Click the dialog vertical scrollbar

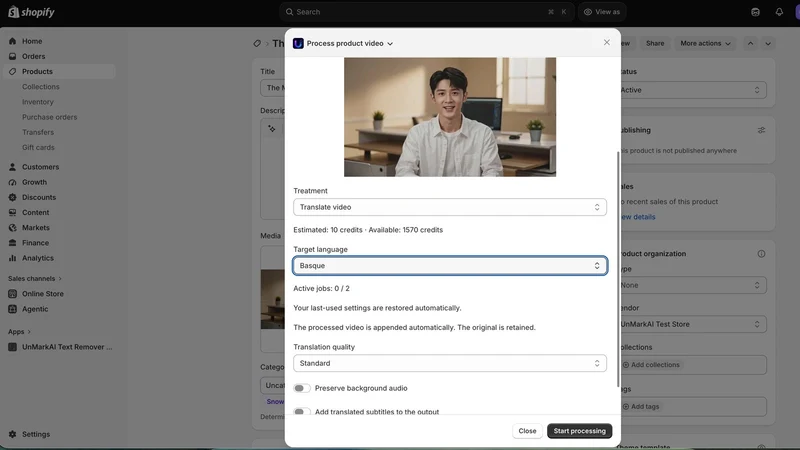pyautogui.click(x=618, y=269)
